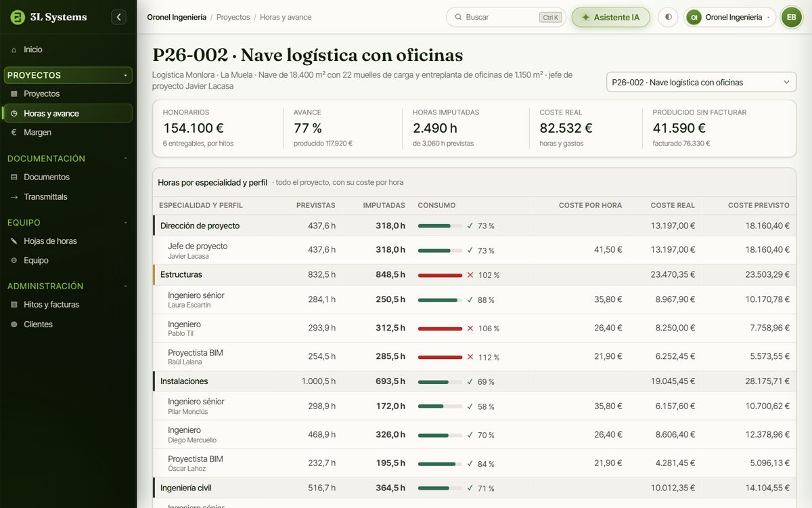This screenshot has height=508, width=812.
Task: Click the 28.175,71 € coste previsto value
Action: (x=767, y=381)
